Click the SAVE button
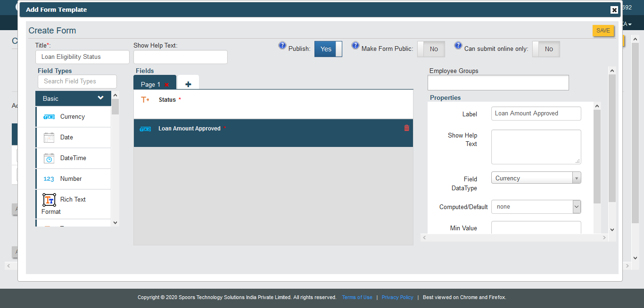Image resolution: width=644 pixels, height=308 pixels. 603,31
